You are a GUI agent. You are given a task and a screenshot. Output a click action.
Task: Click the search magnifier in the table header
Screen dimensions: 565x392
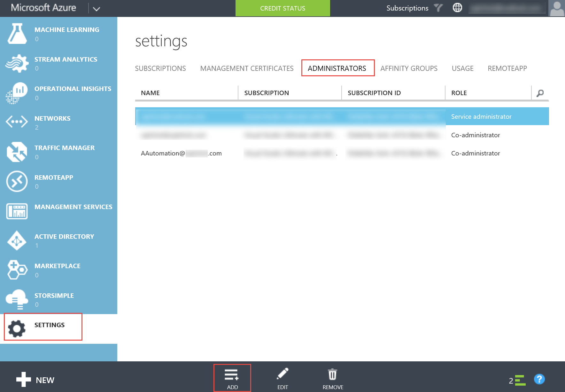[x=540, y=93]
